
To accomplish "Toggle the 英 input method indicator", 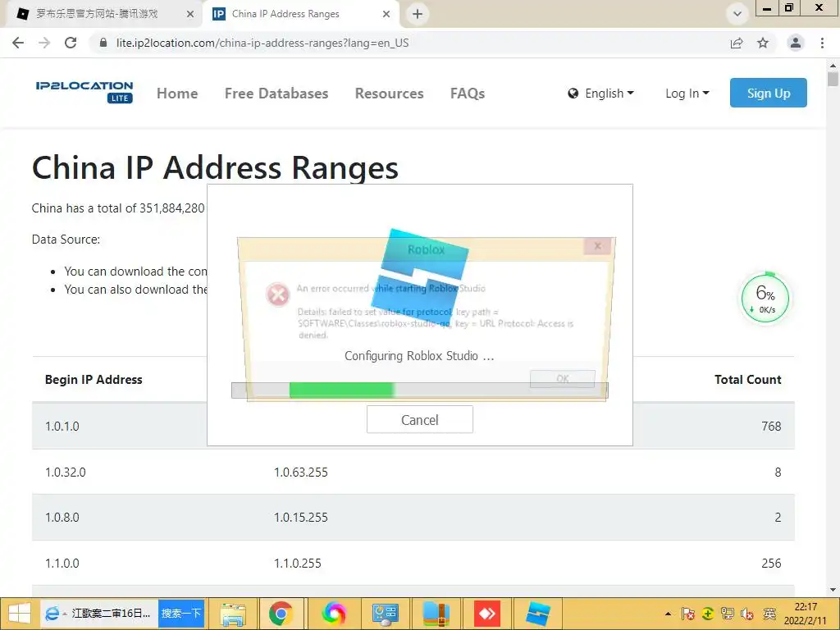I will pyautogui.click(x=769, y=614).
